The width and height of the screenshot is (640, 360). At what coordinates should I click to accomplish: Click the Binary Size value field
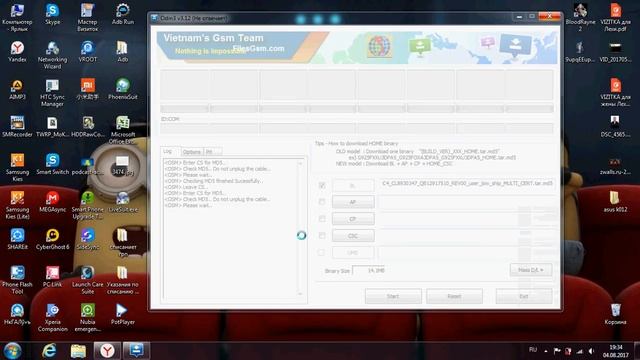[368, 270]
